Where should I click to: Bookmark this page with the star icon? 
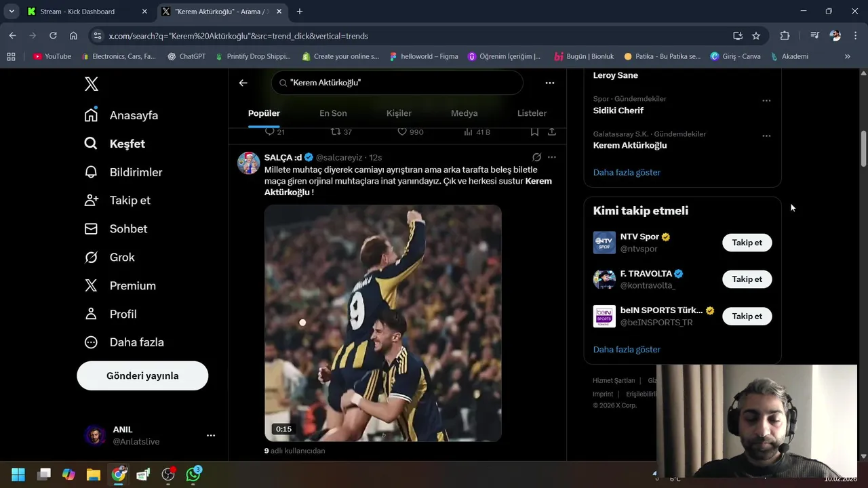pyautogui.click(x=756, y=36)
